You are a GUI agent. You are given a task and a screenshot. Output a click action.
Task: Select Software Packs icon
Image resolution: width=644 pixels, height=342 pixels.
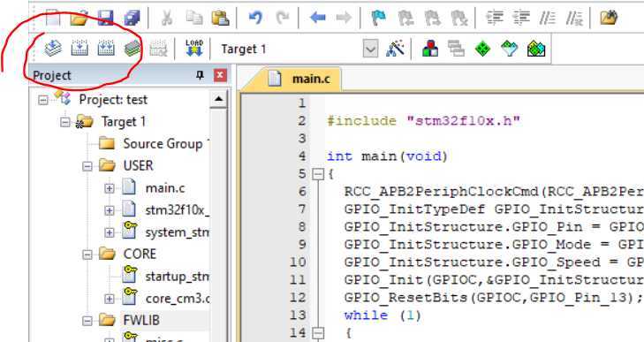click(510, 49)
